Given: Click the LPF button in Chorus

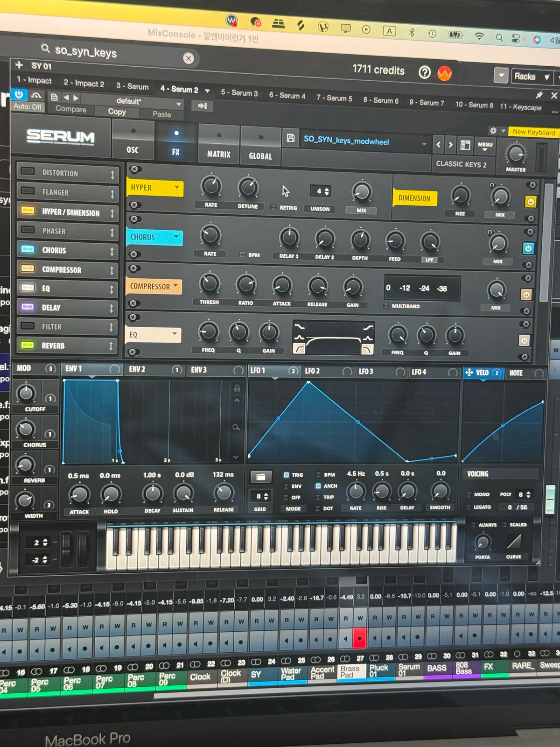Looking at the screenshot, I should coord(429,260).
